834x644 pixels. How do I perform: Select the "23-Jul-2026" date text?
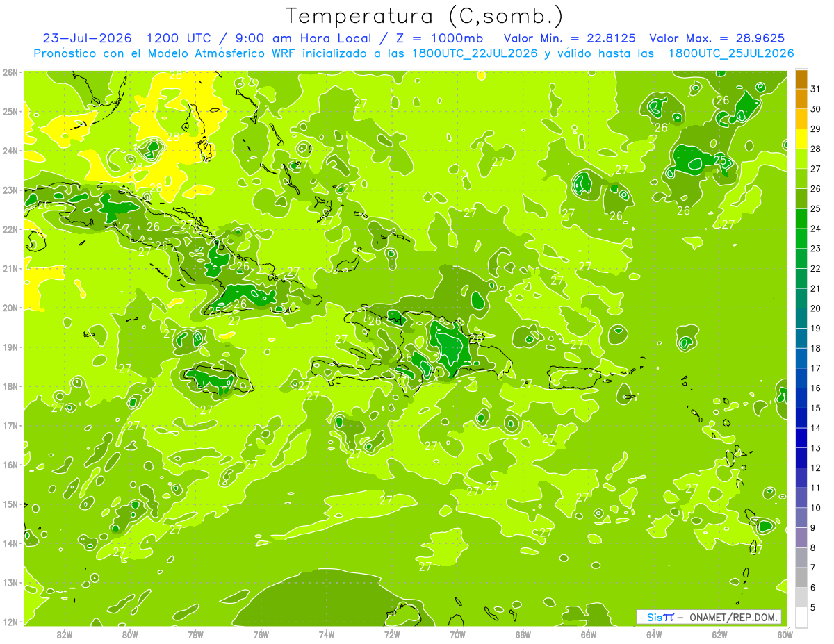point(88,38)
